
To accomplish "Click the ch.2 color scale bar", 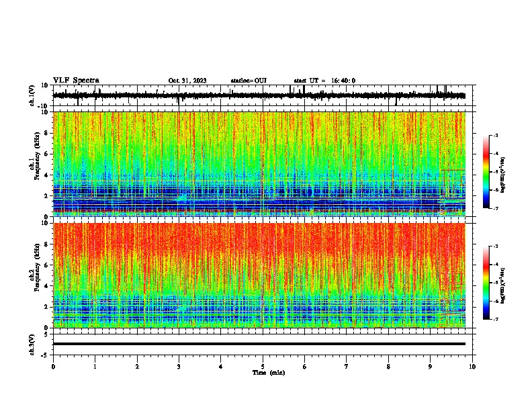I will point(486,283).
